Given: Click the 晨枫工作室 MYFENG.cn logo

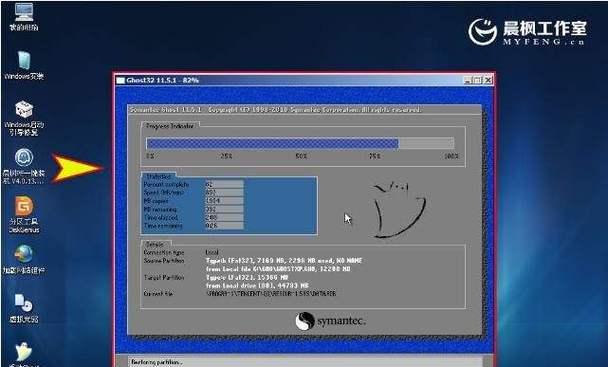Looking at the screenshot, I should click(527, 33).
